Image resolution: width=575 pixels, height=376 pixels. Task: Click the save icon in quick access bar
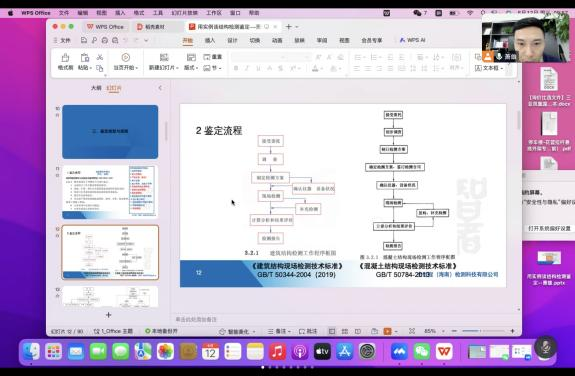(84, 40)
